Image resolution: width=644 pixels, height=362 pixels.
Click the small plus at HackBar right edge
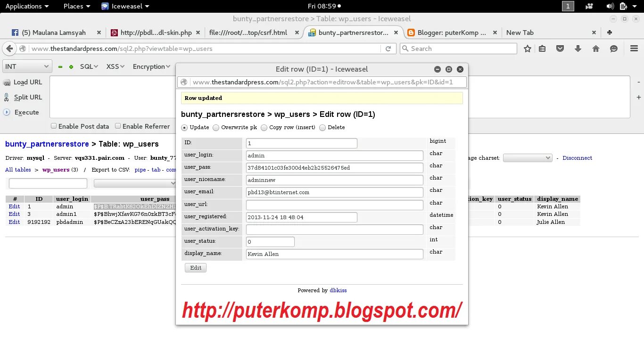(639, 97)
